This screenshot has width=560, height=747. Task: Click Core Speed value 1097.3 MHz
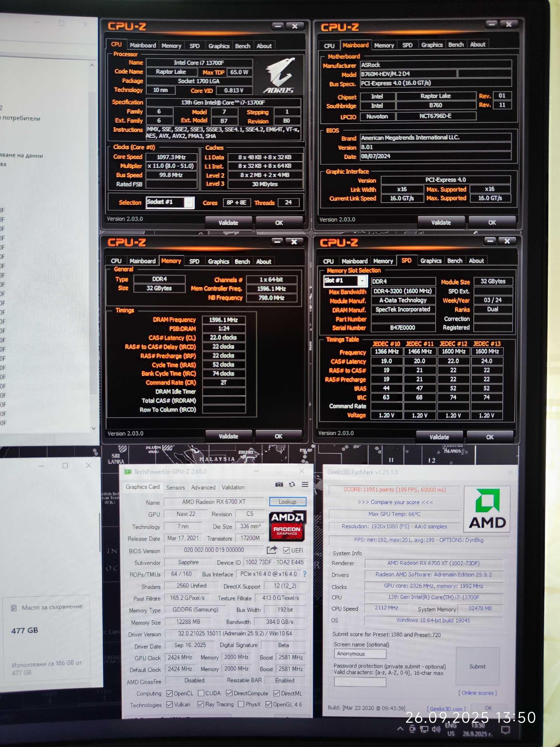click(x=171, y=157)
